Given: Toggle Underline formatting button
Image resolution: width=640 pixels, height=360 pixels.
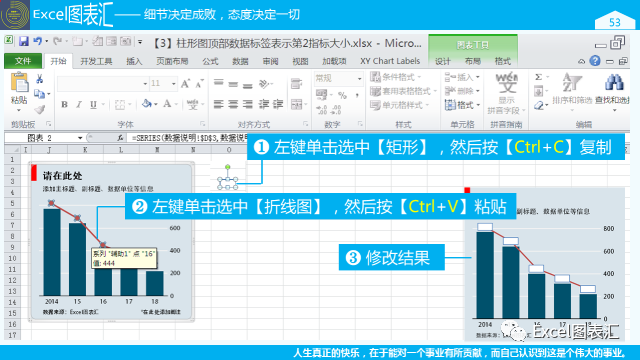Looking at the screenshot, I should pyautogui.click(x=93, y=104).
